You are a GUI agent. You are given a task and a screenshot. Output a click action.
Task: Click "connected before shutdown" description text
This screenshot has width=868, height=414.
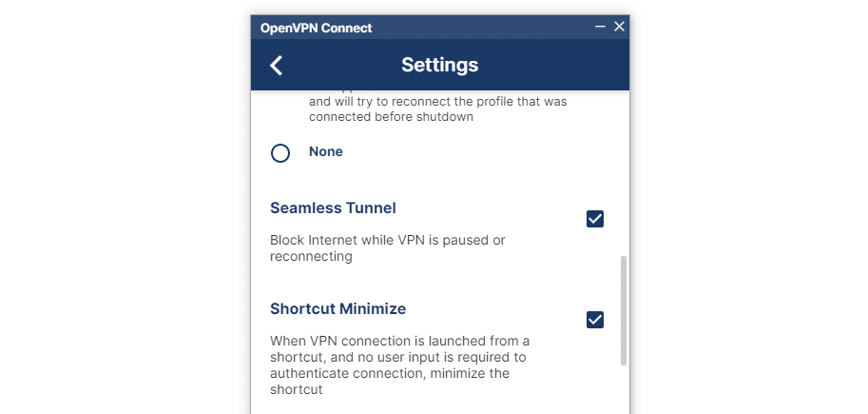pos(391,117)
